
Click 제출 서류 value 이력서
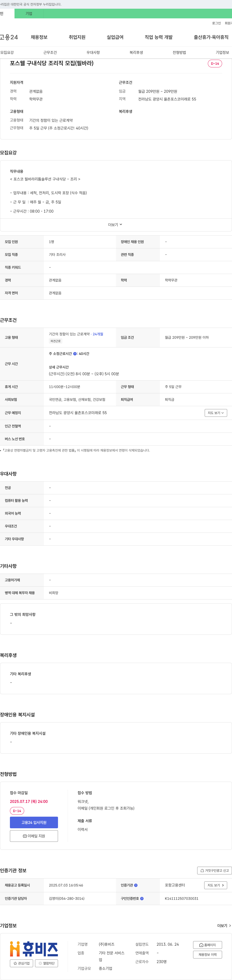(83, 830)
